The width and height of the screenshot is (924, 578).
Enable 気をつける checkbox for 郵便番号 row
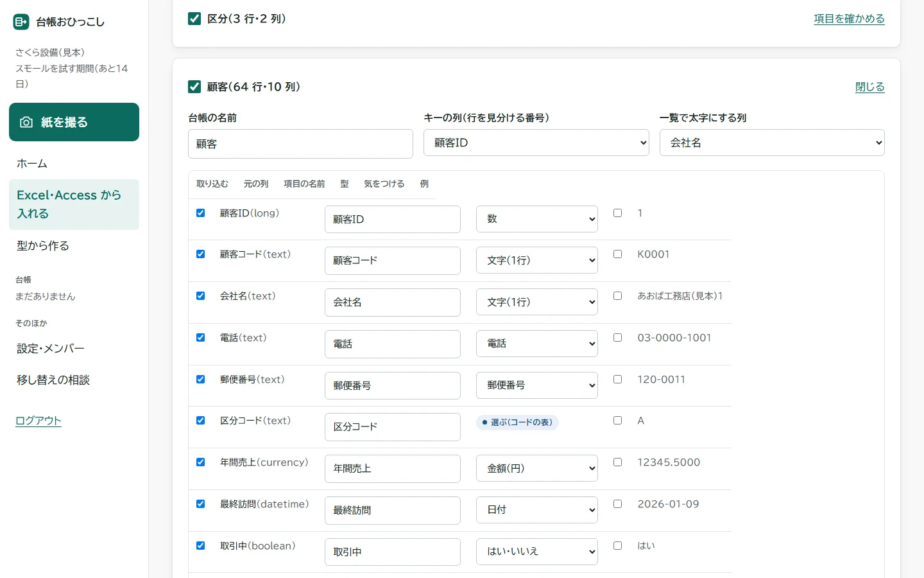(x=617, y=380)
